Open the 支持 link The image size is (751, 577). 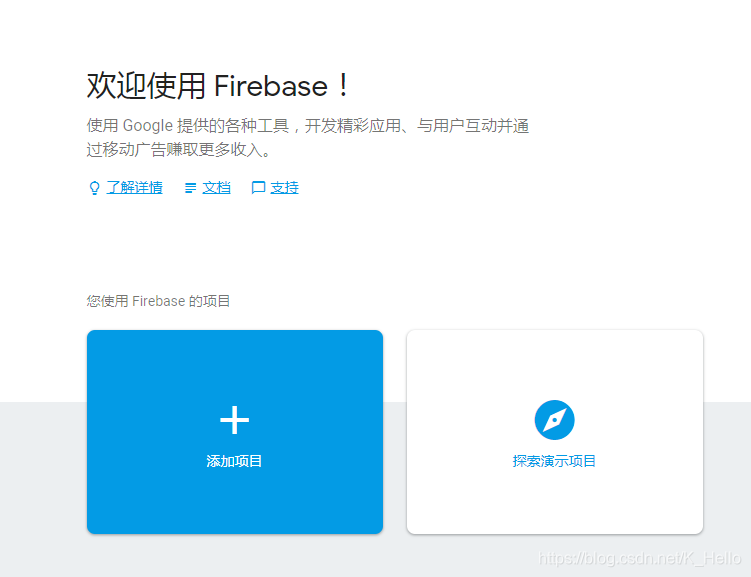[284, 187]
